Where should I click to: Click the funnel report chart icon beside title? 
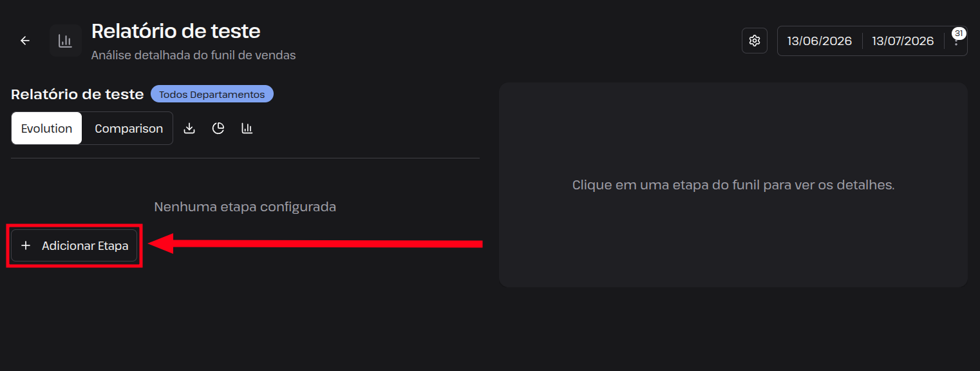[x=65, y=41]
